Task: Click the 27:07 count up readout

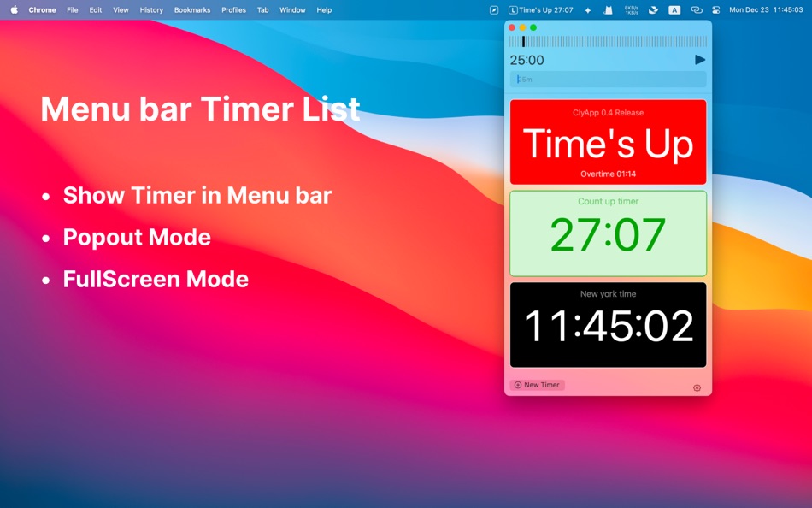Action: 608,234
